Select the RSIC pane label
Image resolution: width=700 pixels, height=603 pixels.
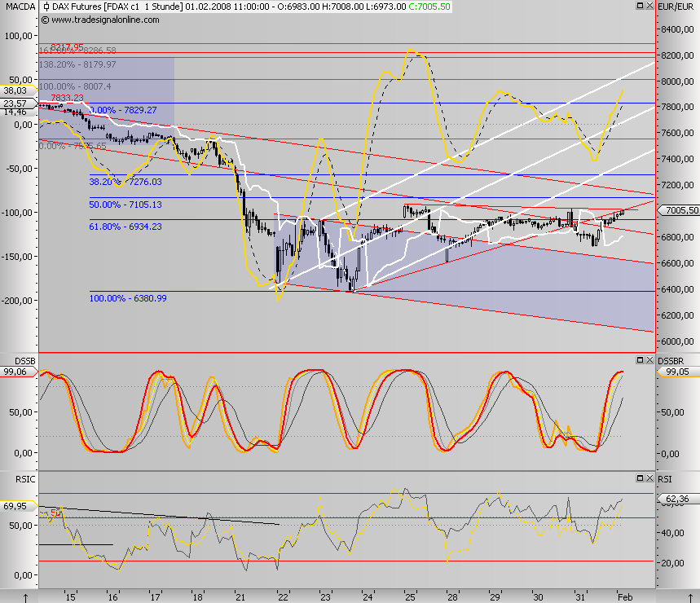click(x=25, y=479)
